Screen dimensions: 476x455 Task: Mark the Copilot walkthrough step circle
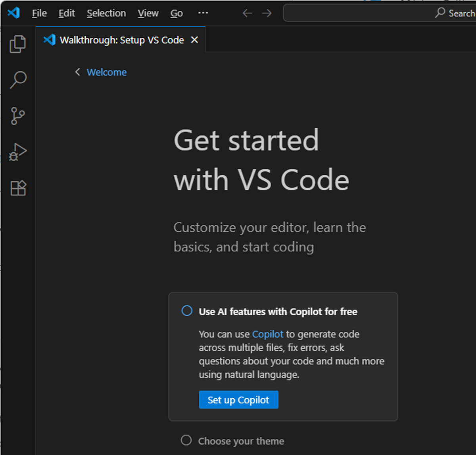[186, 311]
